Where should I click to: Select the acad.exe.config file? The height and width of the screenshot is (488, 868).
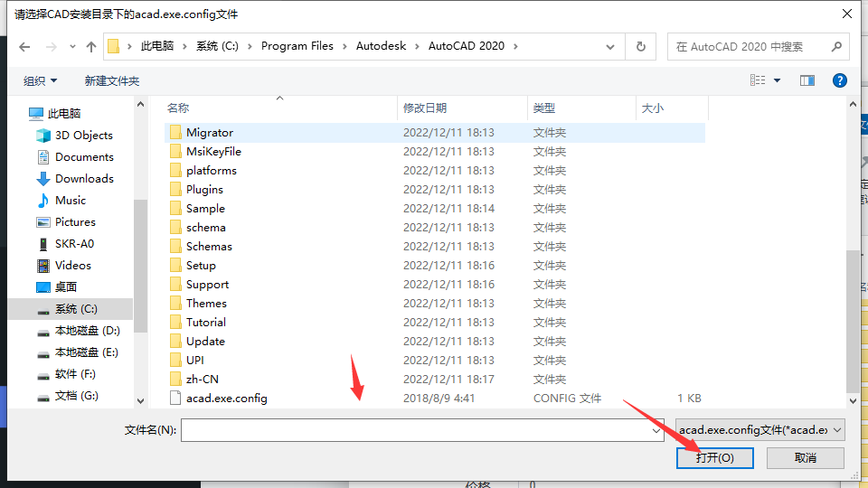[x=226, y=399]
